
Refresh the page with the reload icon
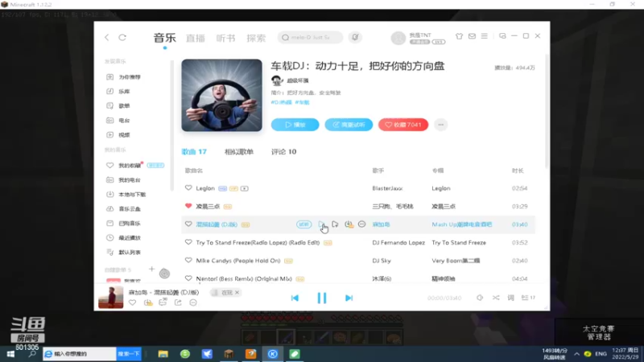pos(122,37)
